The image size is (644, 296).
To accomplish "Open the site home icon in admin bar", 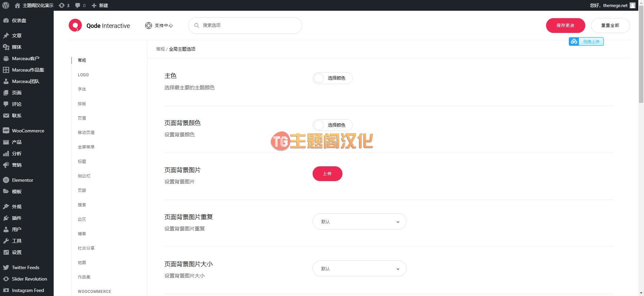I will [x=17, y=5].
